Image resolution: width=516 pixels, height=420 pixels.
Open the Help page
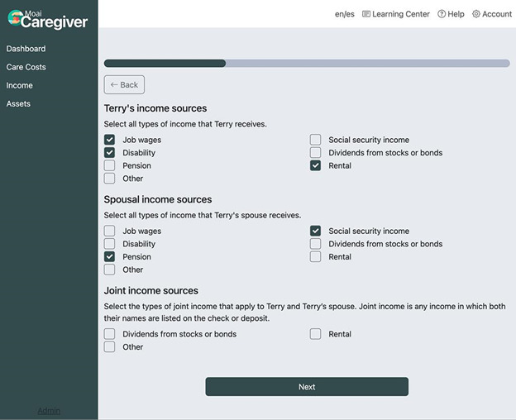(451, 14)
